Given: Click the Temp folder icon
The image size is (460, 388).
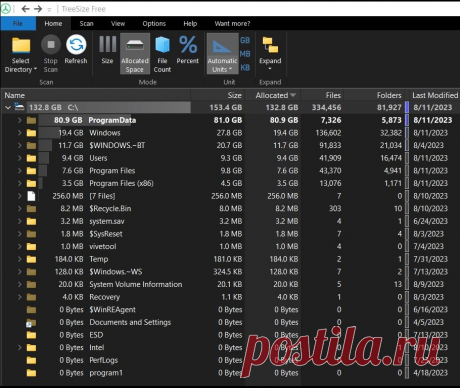Looking at the screenshot, I should pos(31,259).
